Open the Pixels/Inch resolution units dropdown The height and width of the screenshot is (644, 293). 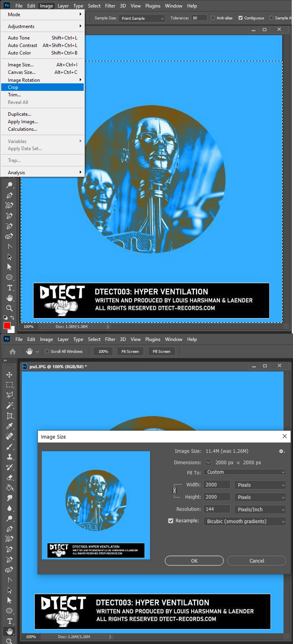pyautogui.click(x=260, y=509)
